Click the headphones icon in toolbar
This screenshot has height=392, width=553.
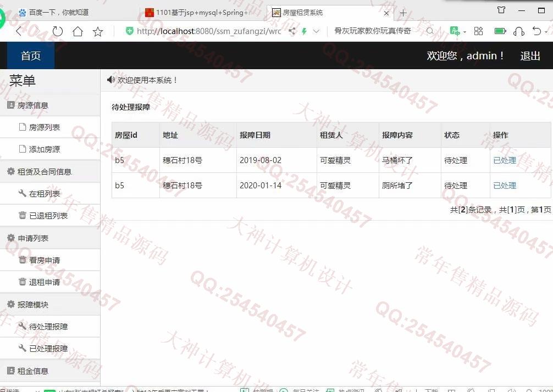tap(519, 31)
